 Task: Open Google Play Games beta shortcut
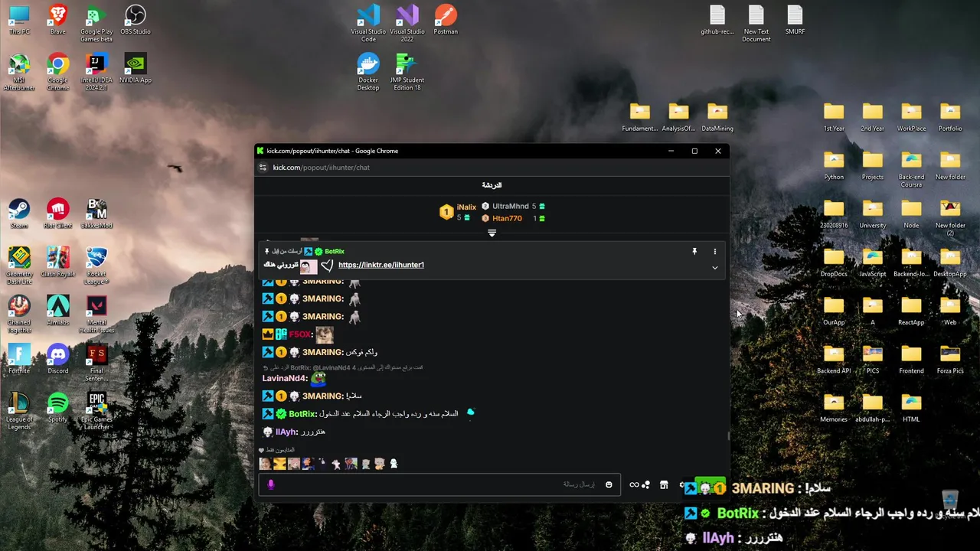click(96, 24)
